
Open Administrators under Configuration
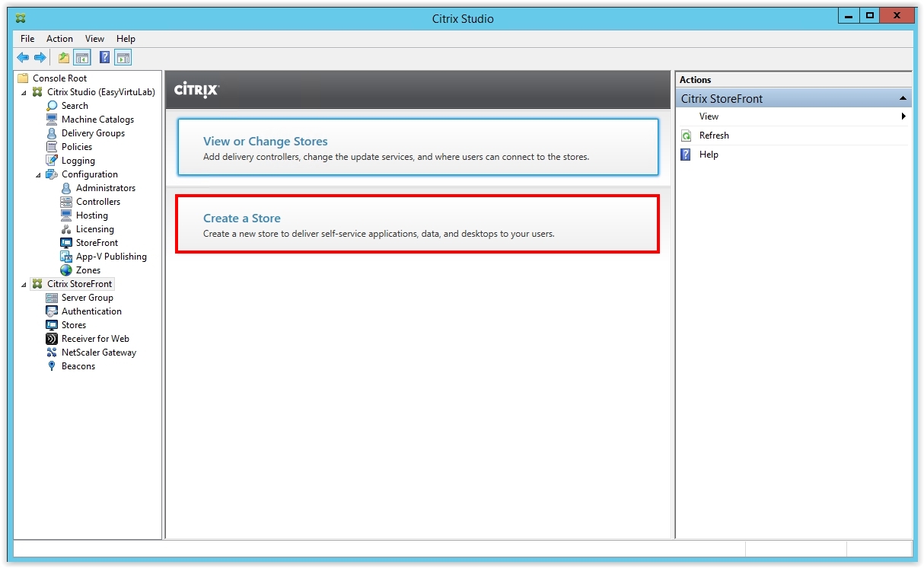pos(97,188)
